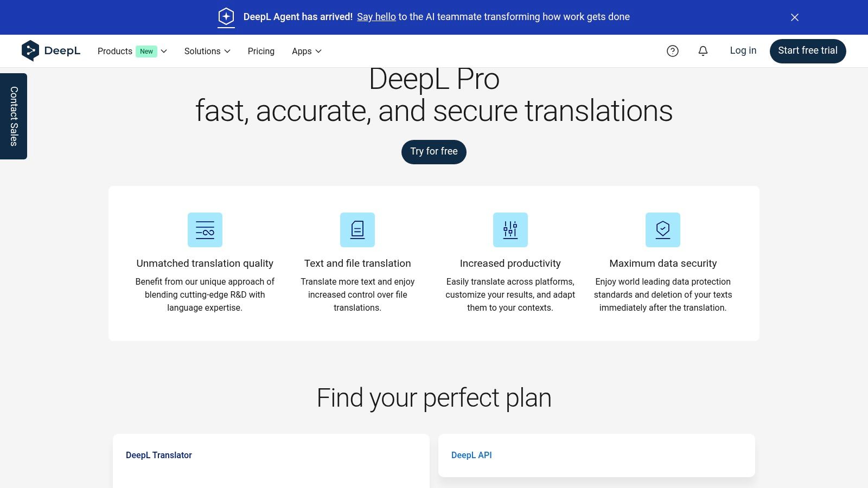The image size is (868, 488).
Task: Expand the Solutions dropdown
Action: [207, 51]
